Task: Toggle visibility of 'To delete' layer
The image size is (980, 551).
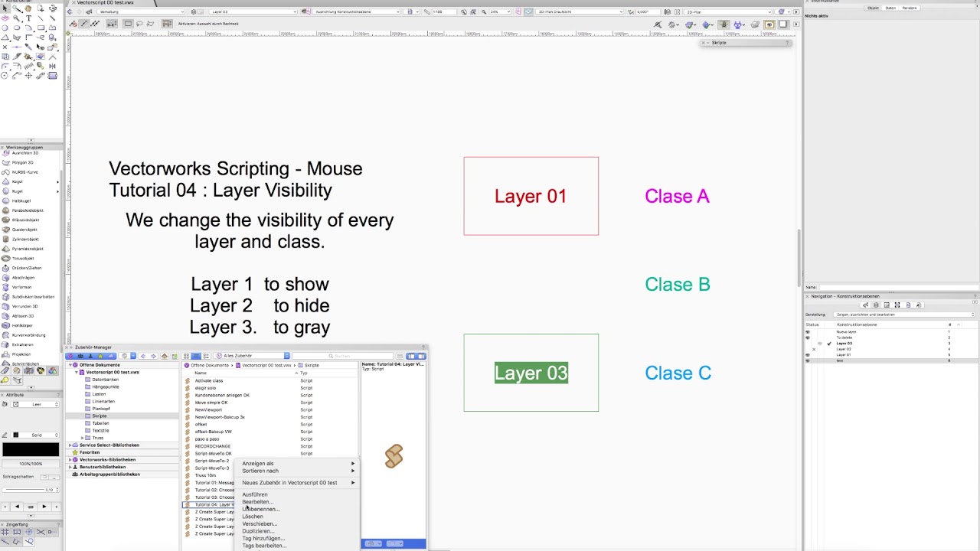Action: click(x=807, y=337)
